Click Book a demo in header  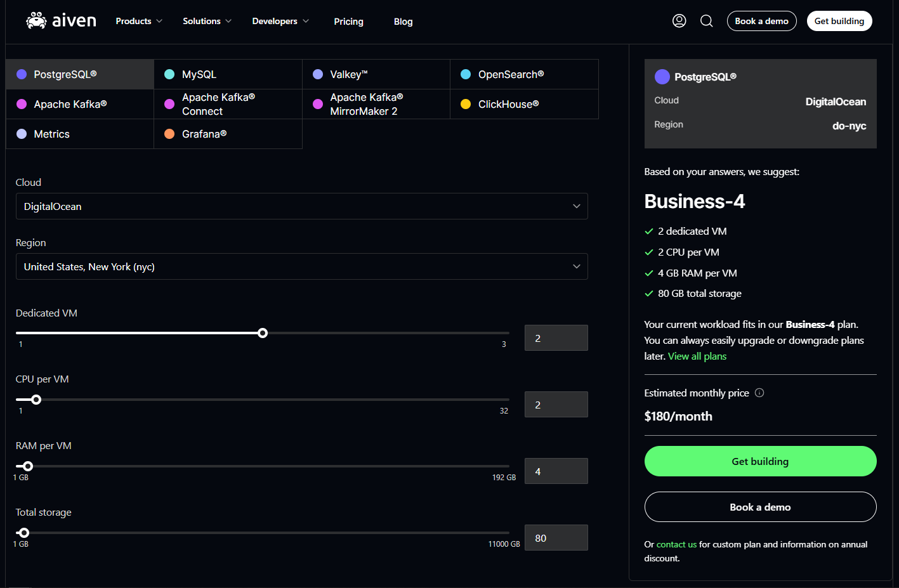762,21
